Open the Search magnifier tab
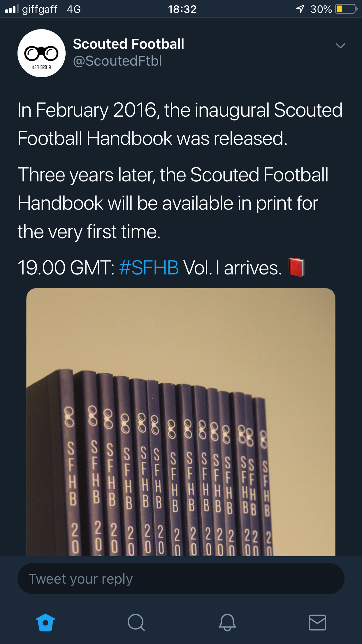 pos(136,622)
